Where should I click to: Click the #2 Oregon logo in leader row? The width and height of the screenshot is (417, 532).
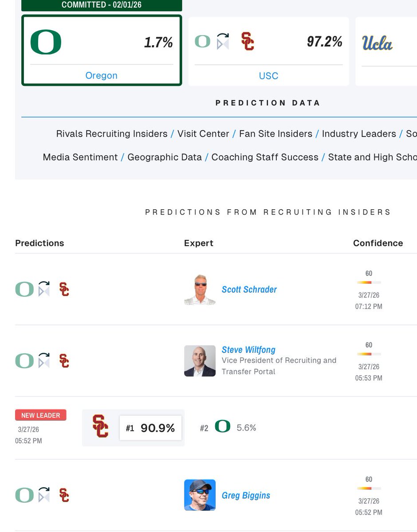(223, 427)
